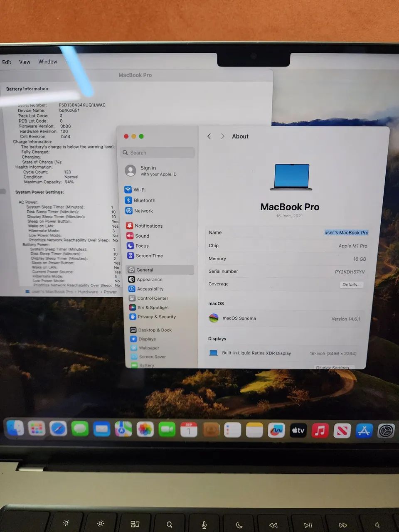Open the Window menu in the menu bar
This screenshot has width=399, height=532.
pos(48,62)
